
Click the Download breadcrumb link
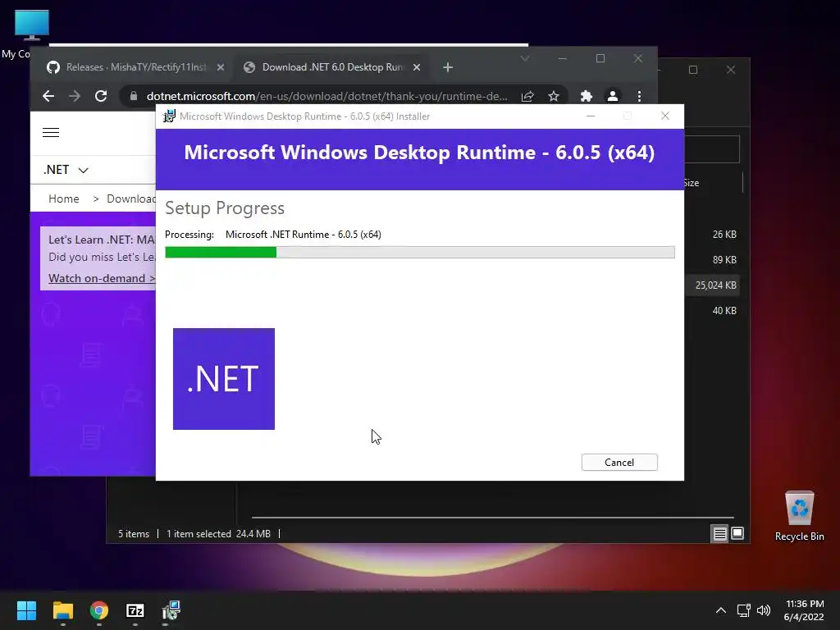click(x=130, y=199)
